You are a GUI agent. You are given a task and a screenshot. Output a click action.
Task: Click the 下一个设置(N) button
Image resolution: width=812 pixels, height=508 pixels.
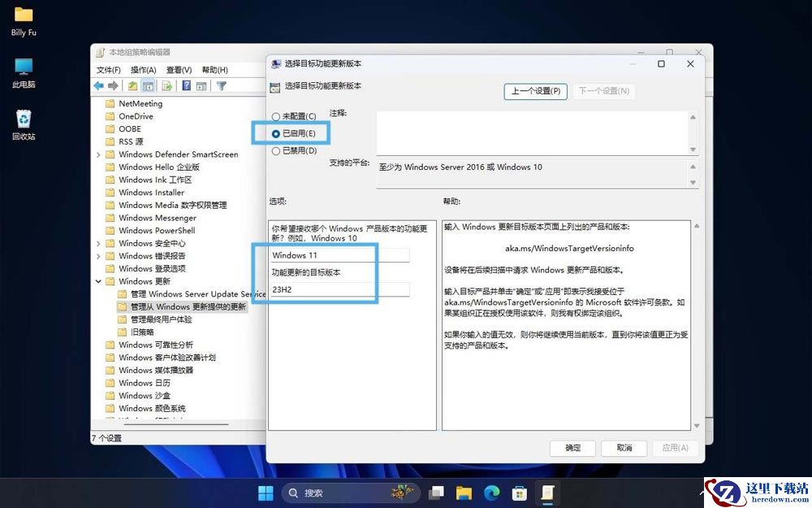point(604,91)
